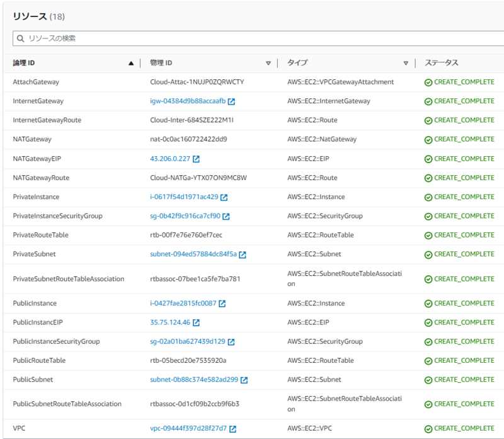Image resolution: width=504 pixels, height=439 pixels.
Task: Click the AttachGateway status check icon
Action: (x=428, y=83)
